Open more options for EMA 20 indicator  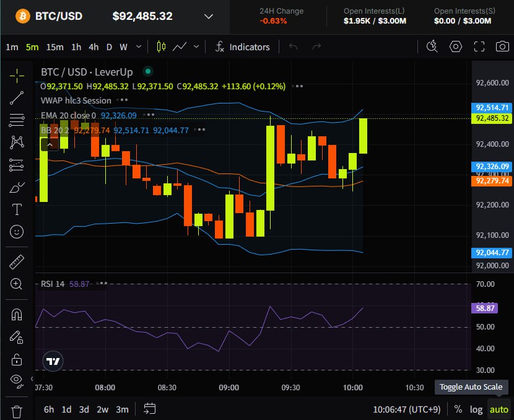tap(149, 115)
